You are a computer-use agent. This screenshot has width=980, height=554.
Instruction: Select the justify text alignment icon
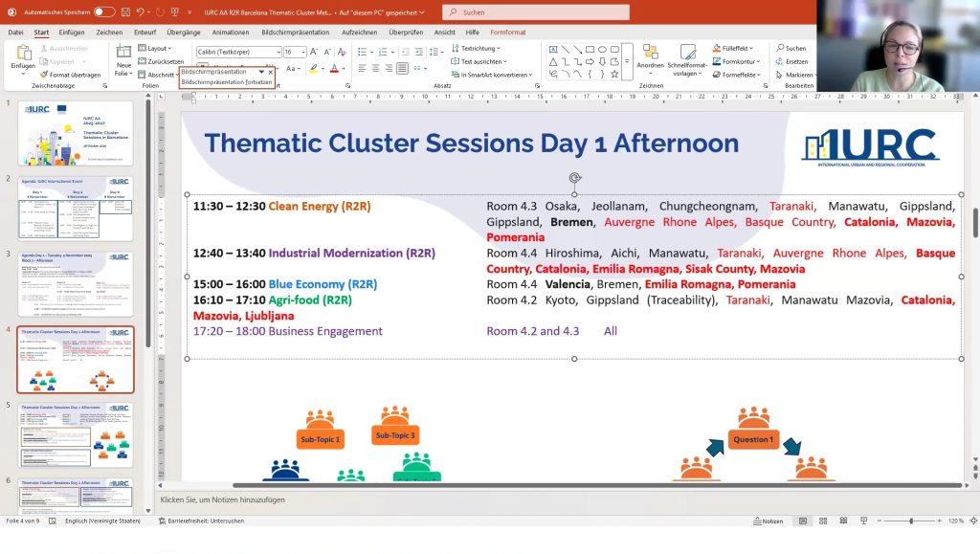pyautogui.click(x=402, y=68)
